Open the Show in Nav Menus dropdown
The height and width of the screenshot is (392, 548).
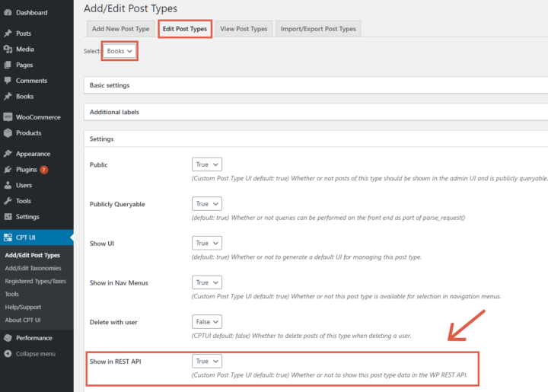pyautogui.click(x=207, y=282)
